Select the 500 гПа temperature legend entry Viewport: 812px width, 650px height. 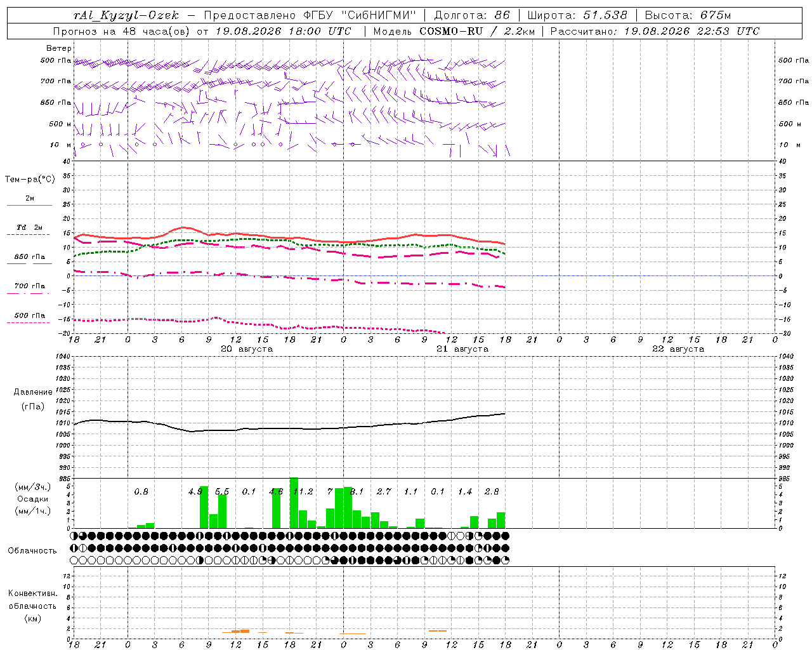pos(29,315)
